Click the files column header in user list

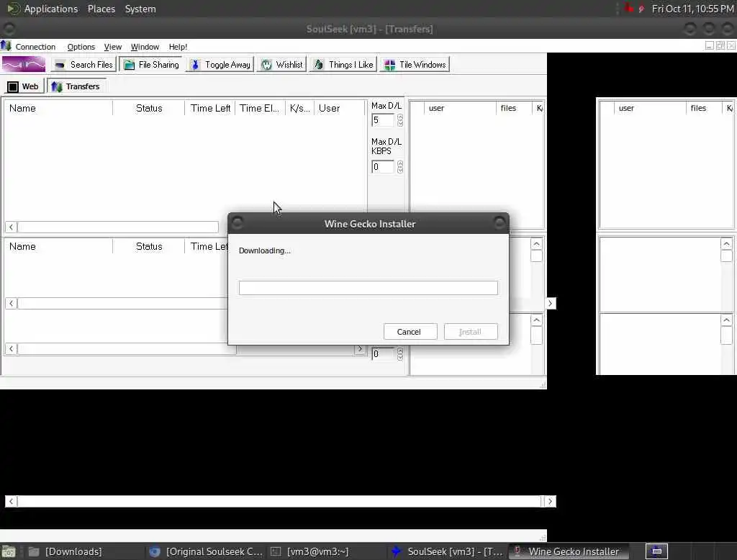click(514, 108)
